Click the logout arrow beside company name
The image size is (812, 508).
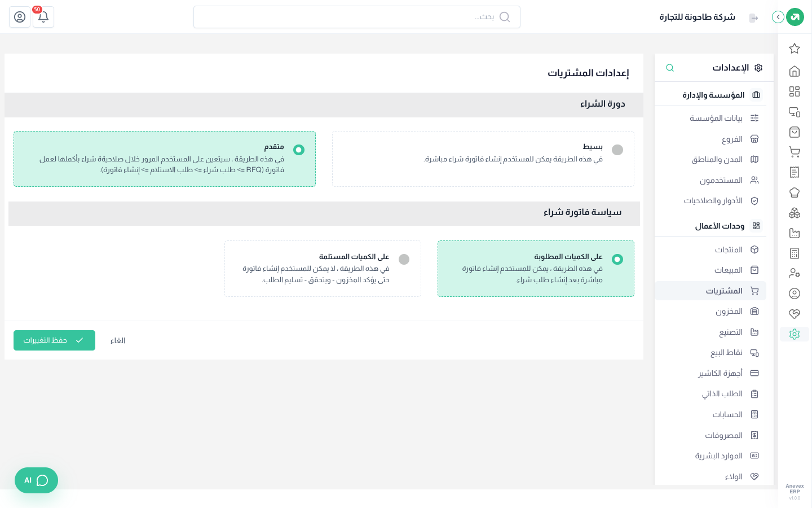(753, 18)
